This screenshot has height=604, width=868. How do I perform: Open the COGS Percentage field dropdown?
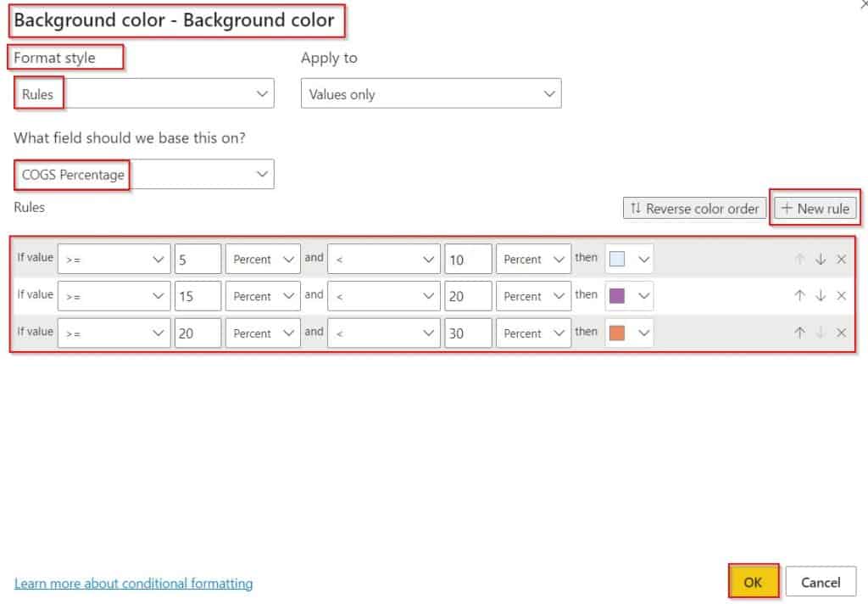(144, 174)
